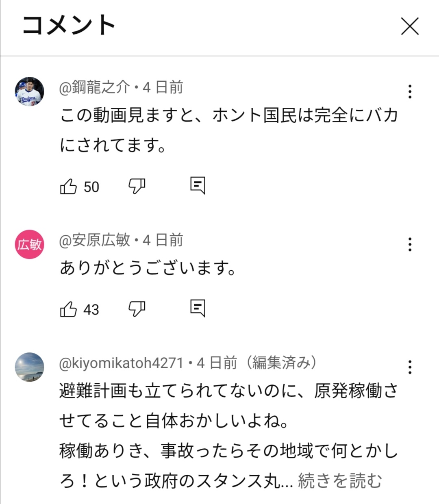Screen dimensions: 439x504
Task: Open @鋼龍之介's profile avatar
Action: 30,91
